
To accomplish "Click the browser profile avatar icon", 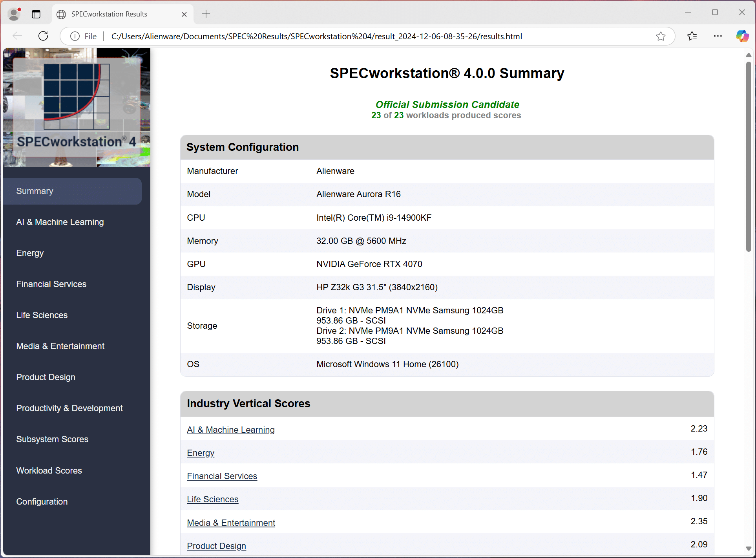I will click(x=15, y=14).
